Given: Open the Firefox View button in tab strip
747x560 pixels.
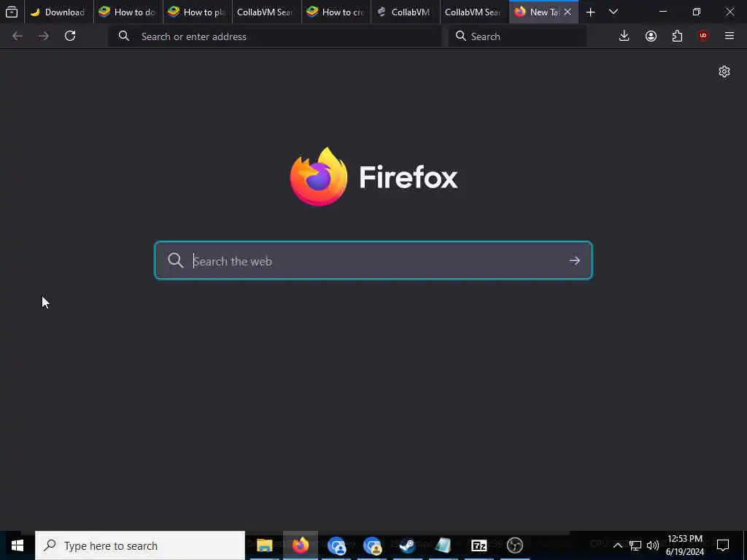Looking at the screenshot, I should pos(12,12).
